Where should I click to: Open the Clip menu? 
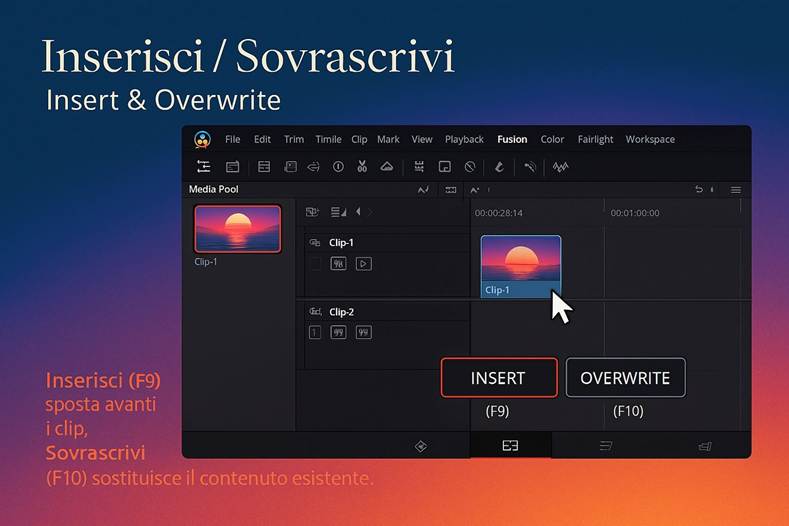pos(359,139)
